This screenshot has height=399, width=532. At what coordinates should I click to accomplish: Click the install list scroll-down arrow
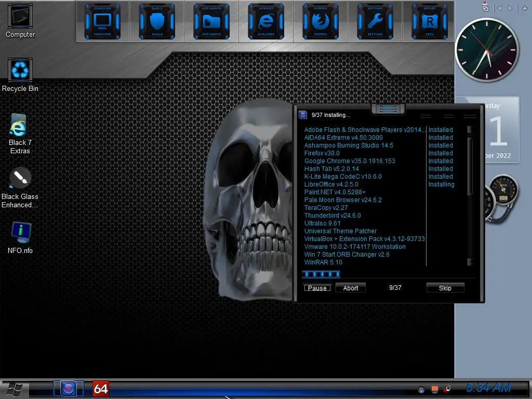pos(470,262)
